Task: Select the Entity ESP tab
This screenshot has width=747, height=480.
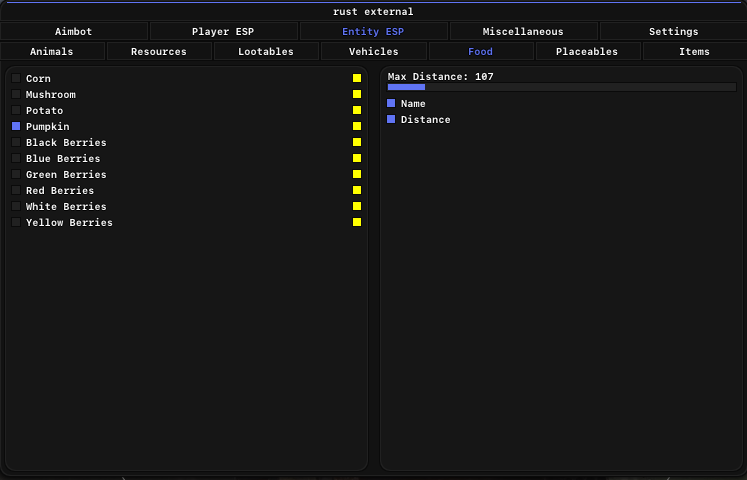Action: pyautogui.click(x=373, y=31)
